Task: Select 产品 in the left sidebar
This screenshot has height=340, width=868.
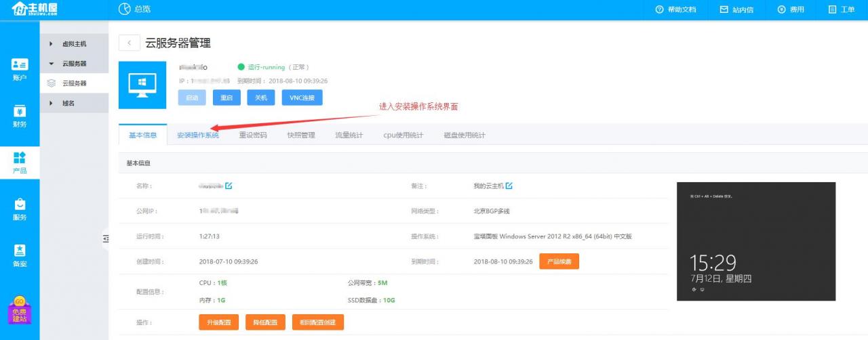Action: pyautogui.click(x=20, y=163)
